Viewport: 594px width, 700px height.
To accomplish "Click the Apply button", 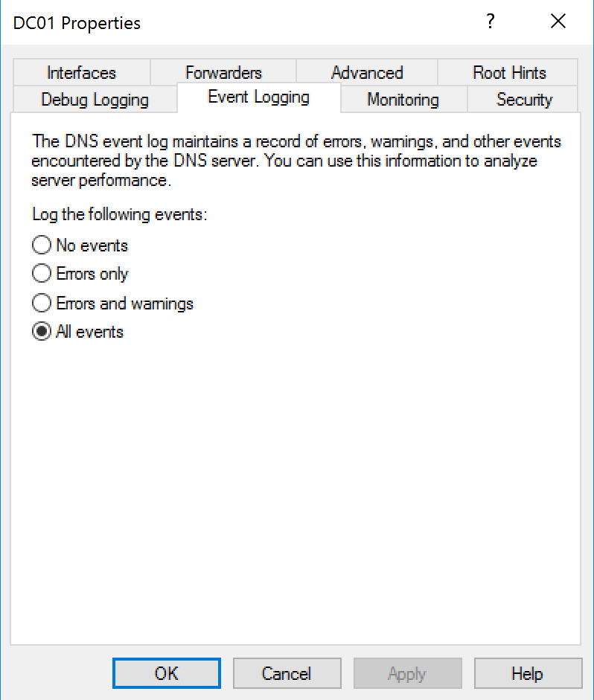I will coord(407,673).
